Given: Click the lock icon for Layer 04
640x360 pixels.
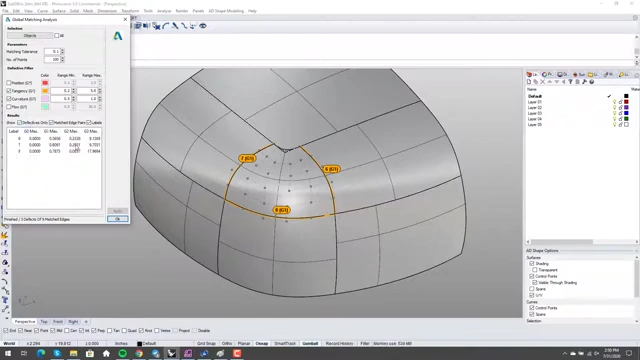Looking at the screenshot, I should tap(620, 119).
